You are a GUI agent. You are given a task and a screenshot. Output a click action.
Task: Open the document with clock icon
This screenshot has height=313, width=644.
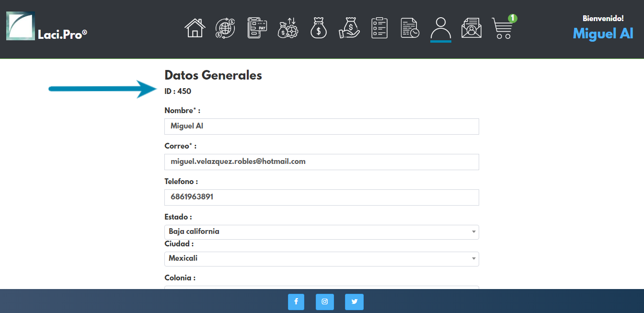(x=410, y=28)
